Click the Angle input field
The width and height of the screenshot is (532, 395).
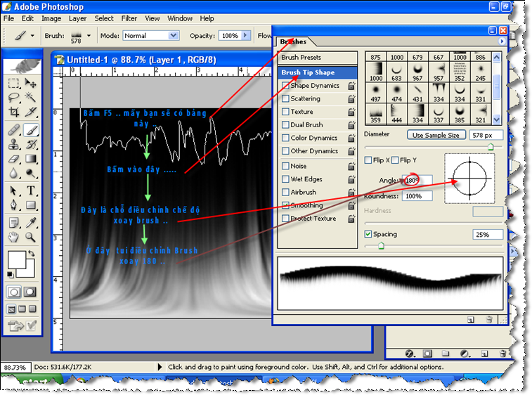coord(417,180)
